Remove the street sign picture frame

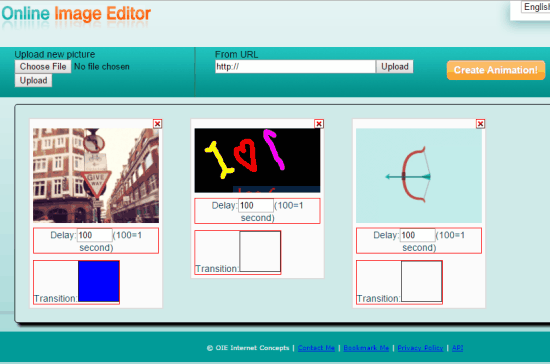(157, 124)
